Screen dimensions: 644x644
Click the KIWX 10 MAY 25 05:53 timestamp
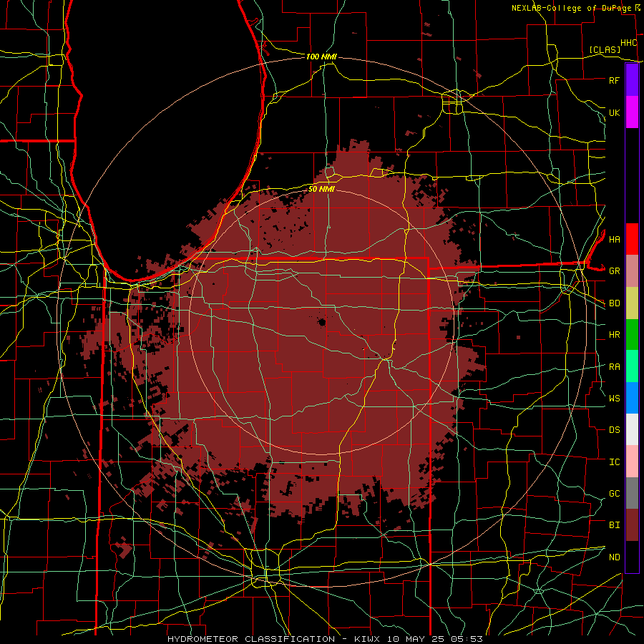418,639
